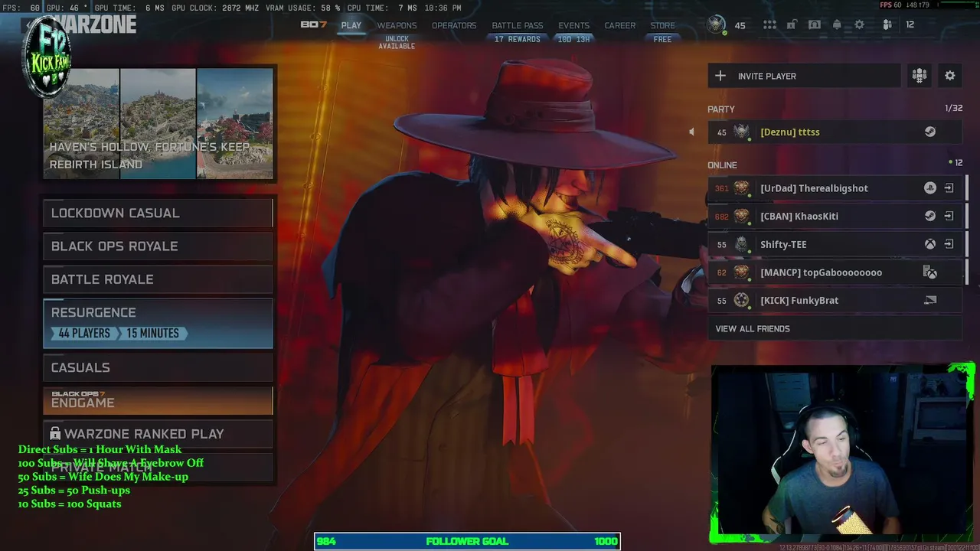Open the Operators tab
Viewport: 980px width, 551px height.
(454, 25)
